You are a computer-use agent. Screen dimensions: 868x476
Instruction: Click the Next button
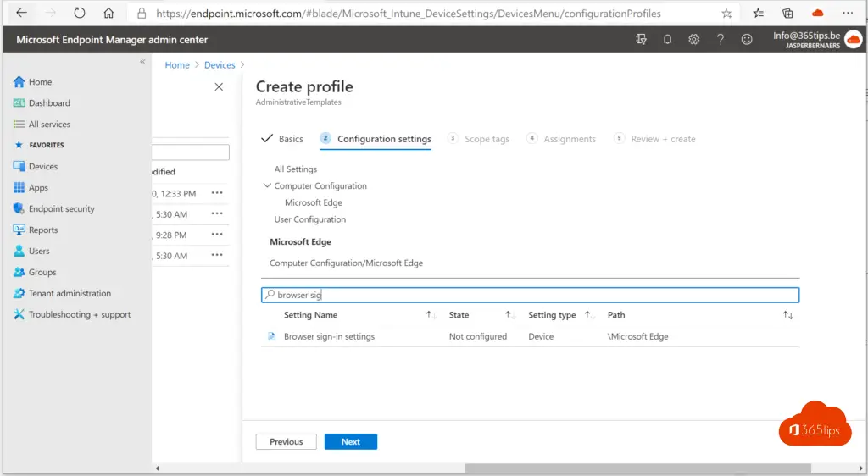(x=350, y=442)
